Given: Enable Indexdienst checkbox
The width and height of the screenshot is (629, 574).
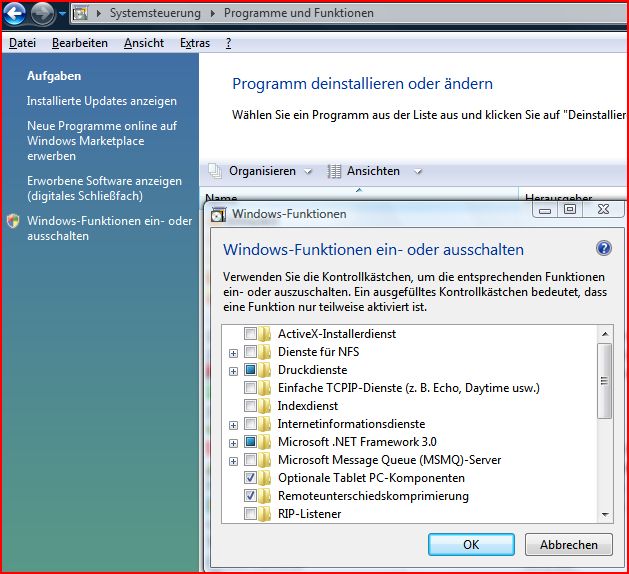Looking at the screenshot, I should (x=250, y=406).
